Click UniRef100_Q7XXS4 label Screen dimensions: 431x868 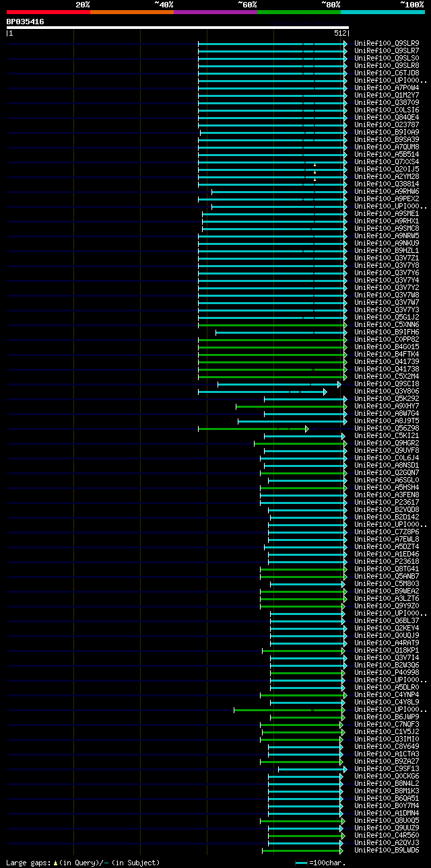tap(387, 161)
